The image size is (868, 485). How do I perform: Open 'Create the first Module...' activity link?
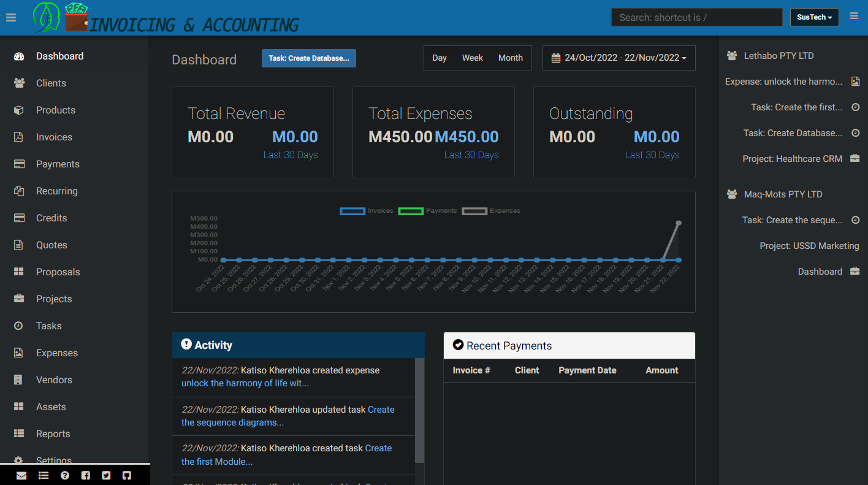(286, 455)
